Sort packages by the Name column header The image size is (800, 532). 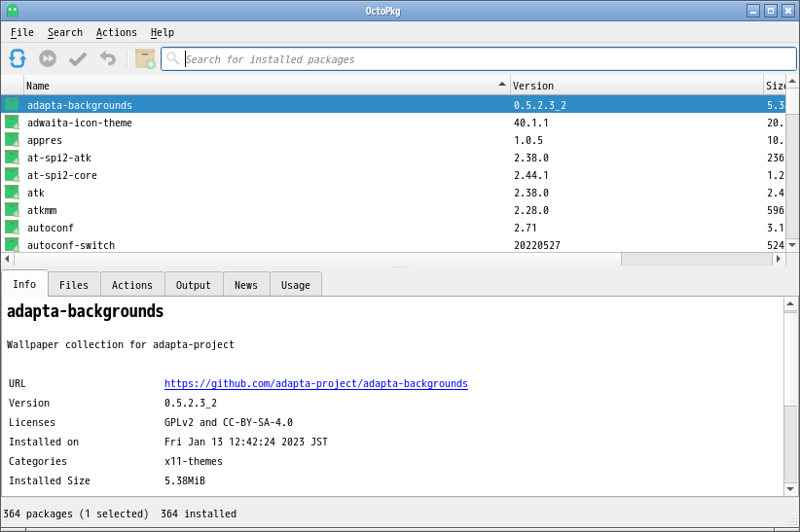[267, 86]
